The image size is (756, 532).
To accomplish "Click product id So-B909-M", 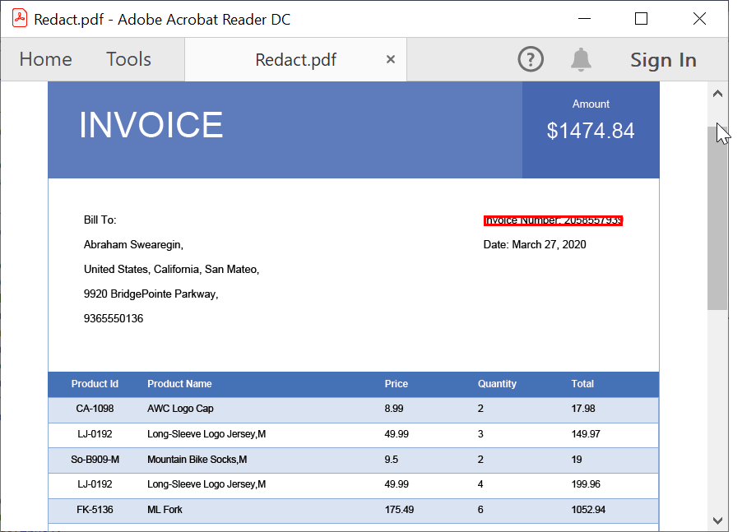I will point(95,460).
